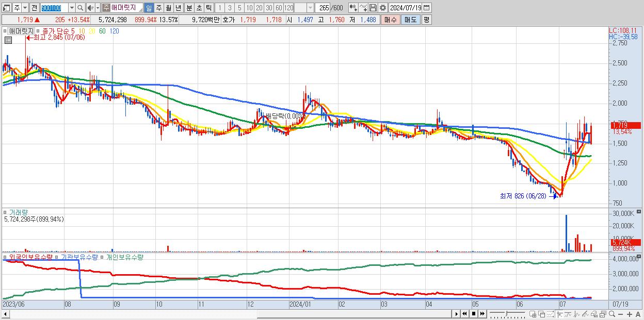Open the interval value combo box after 120
This screenshot has width=644, height=320.
(304, 8)
